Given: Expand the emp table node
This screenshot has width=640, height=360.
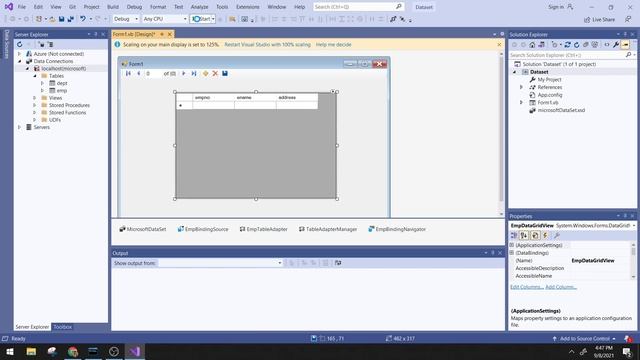Looking at the screenshot, I should point(42,91).
